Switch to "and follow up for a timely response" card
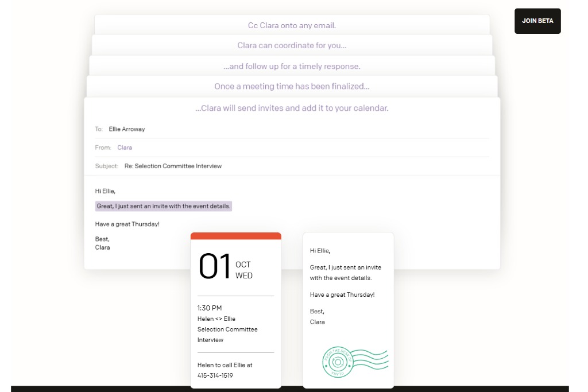The height and width of the screenshot is (392, 588). point(292,66)
